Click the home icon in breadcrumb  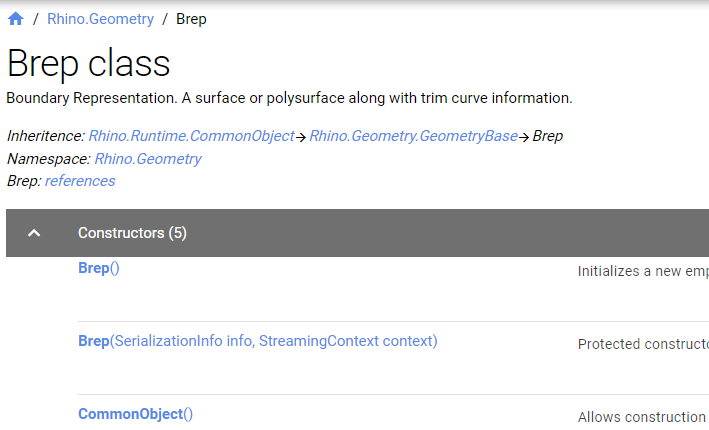click(15, 19)
